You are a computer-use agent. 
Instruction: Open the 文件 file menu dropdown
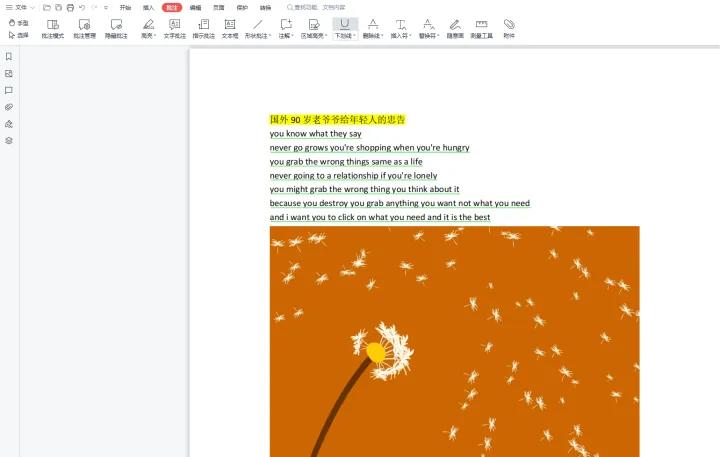pos(20,7)
